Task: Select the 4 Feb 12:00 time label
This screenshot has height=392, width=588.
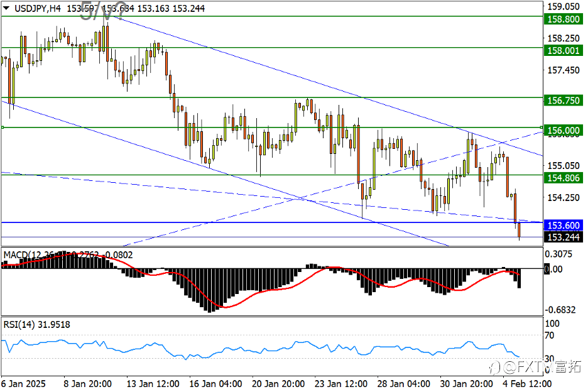Action: (527, 384)
